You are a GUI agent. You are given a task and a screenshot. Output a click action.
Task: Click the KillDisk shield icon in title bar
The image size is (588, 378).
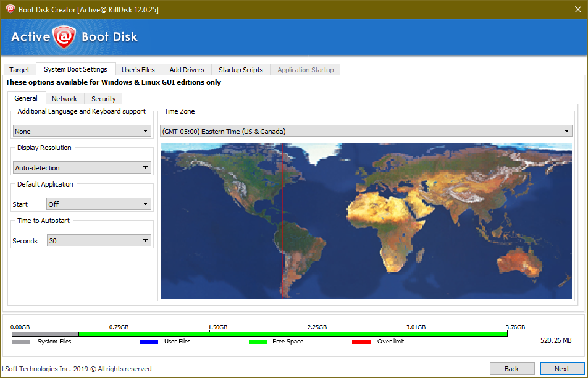10,9
